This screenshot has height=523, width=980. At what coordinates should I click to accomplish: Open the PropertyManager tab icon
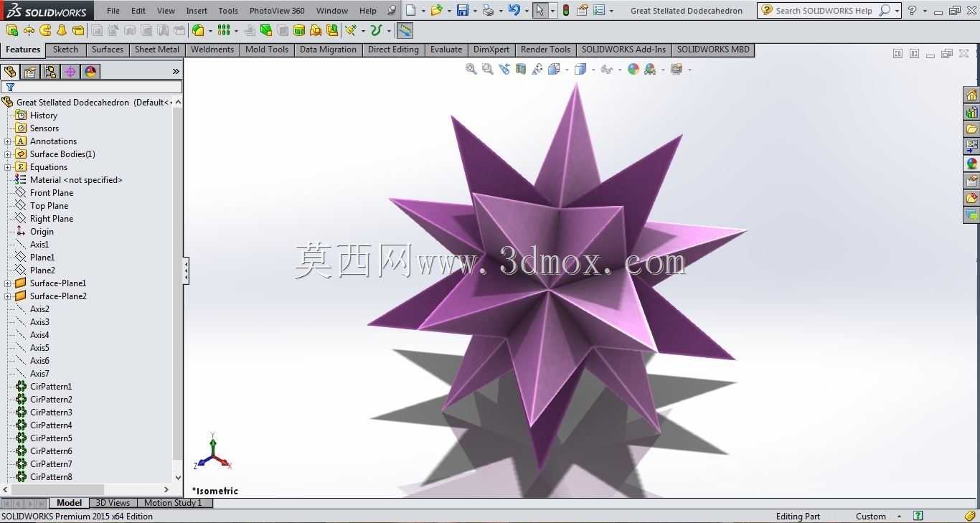point(30,72)
